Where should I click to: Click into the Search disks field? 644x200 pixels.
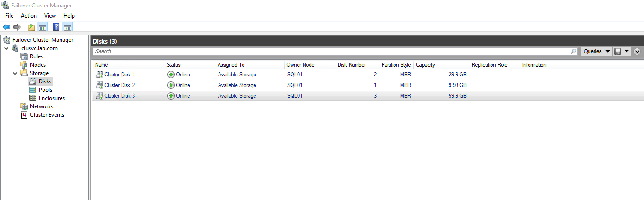coord(332,51)
